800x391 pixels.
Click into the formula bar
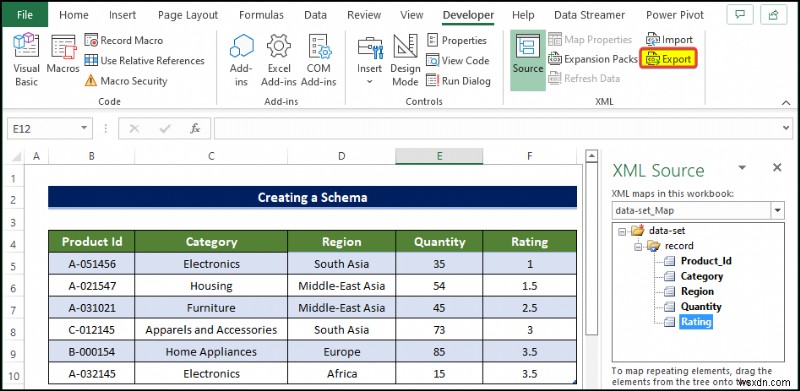pos(497,129)
